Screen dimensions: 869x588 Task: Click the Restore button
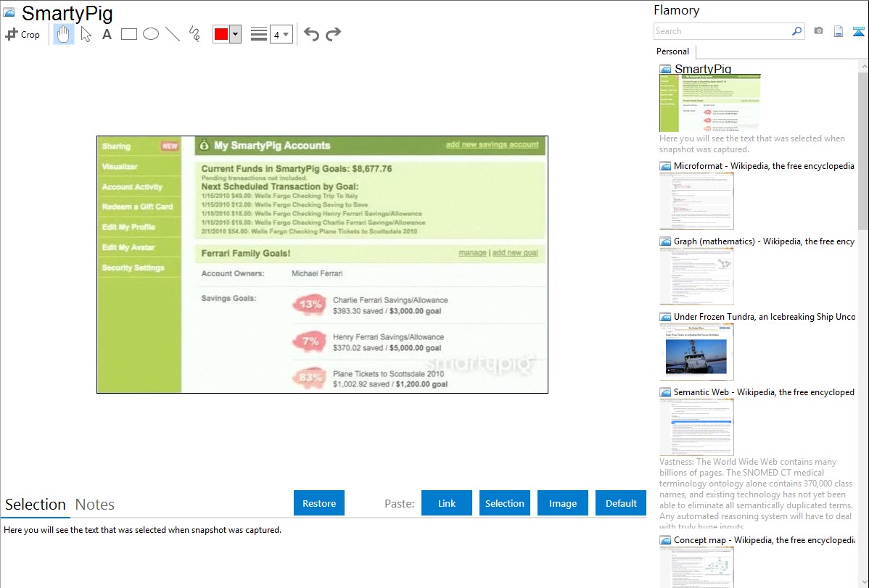coord(319,503)
